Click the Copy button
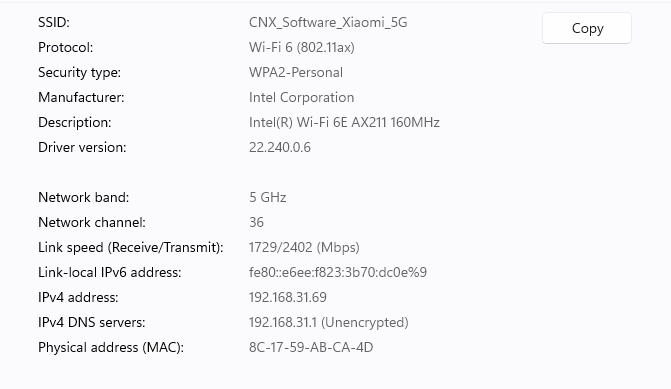 click(587, 28)
